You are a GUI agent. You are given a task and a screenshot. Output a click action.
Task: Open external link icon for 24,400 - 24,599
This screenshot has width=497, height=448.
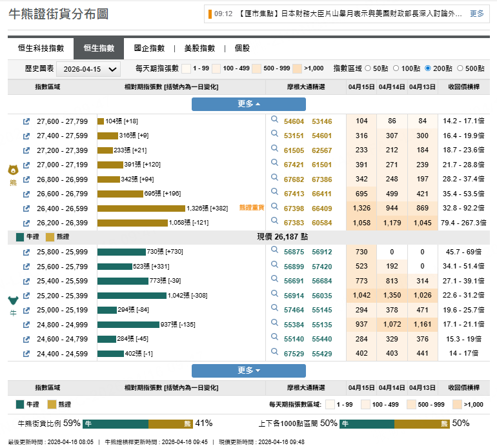(x=26, y=354)
